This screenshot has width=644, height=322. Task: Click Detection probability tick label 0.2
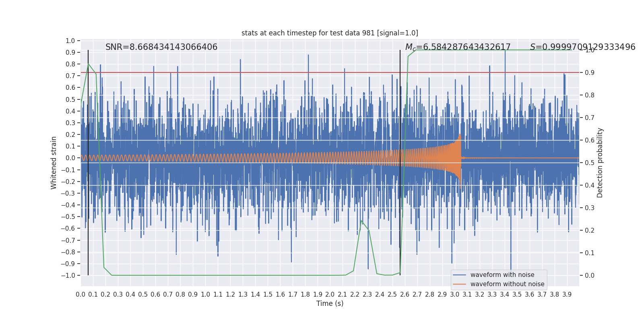click(x=590, y=231)
